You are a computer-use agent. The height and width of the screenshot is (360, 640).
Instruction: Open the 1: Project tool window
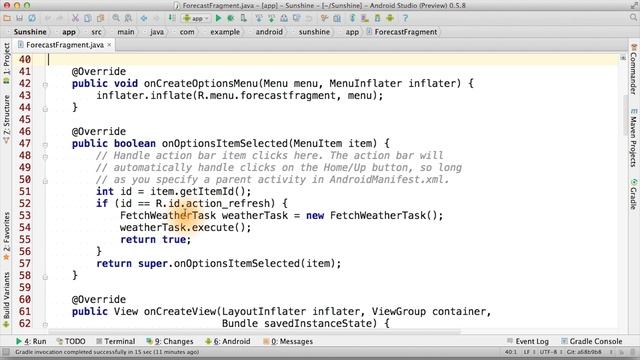[7, 63]
